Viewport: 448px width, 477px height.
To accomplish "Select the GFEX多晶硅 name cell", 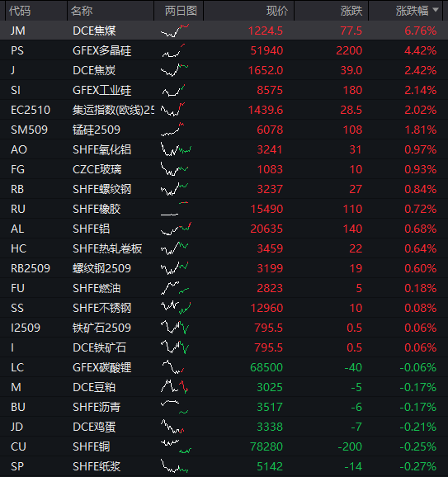I will (101, 50).
